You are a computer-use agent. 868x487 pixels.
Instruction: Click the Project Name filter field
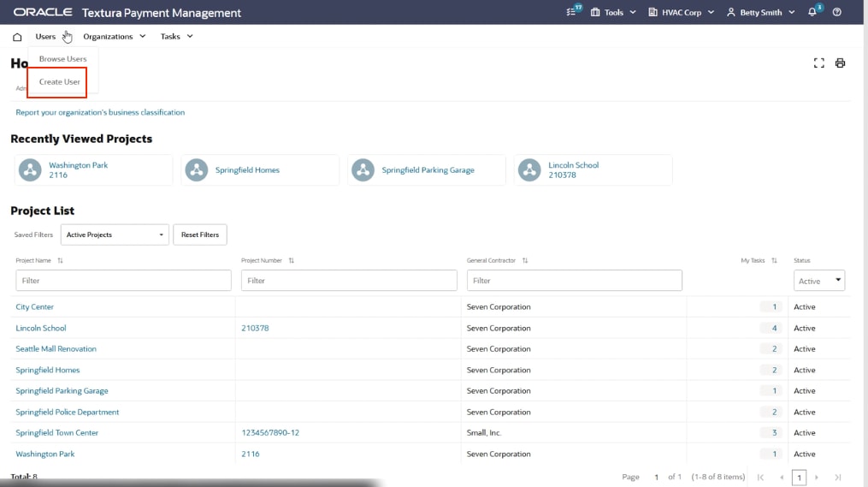[x=123, y=281]
